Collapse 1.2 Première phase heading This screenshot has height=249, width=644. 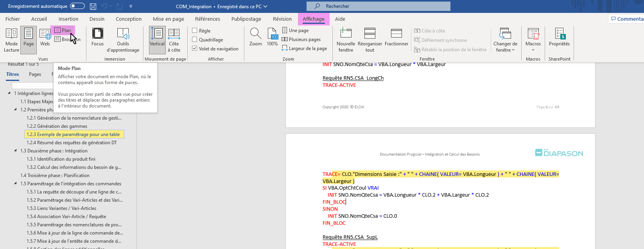[15, 109]
